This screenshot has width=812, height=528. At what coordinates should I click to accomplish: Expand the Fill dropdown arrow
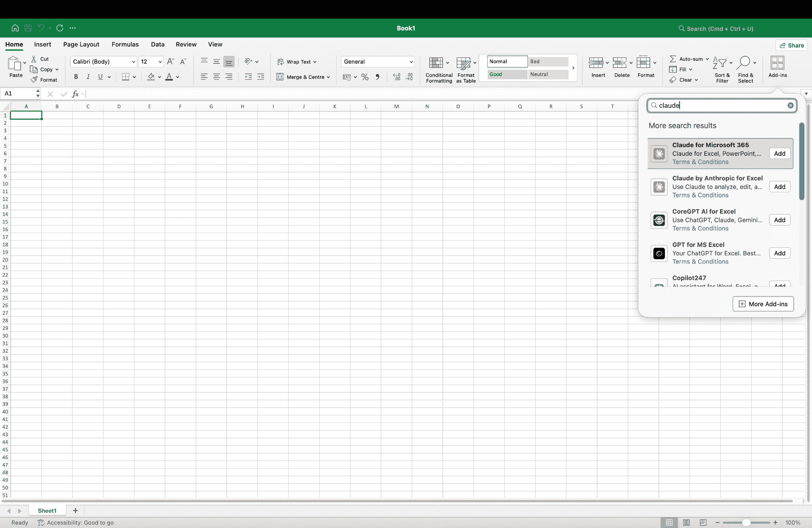tap(691, 69)
